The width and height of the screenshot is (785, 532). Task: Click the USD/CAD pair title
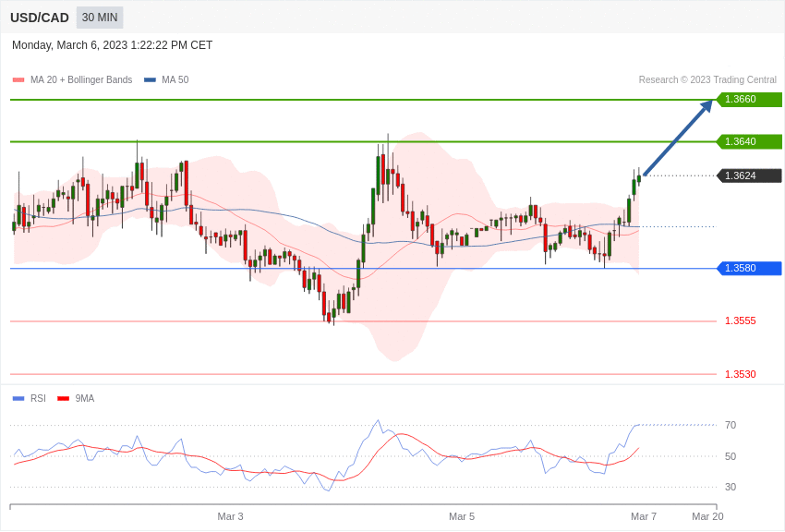tap(40, 18)
